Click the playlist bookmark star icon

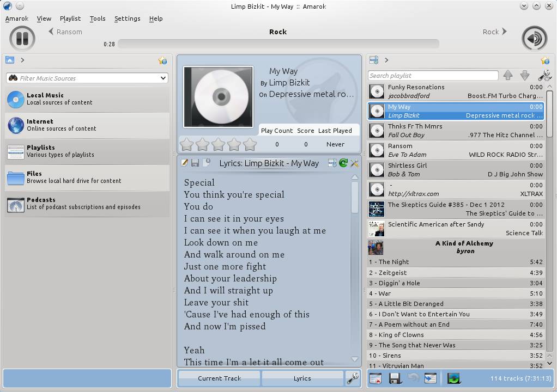pyautogui.click(x=545, y=60)
